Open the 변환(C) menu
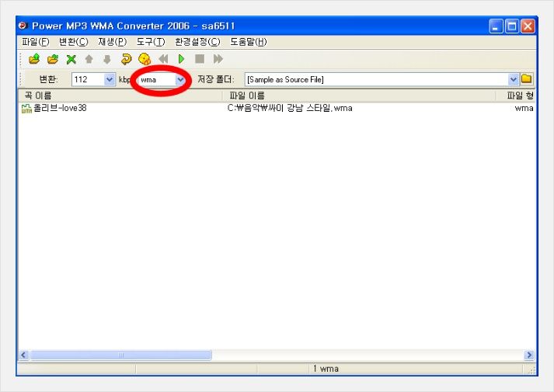This screenshot has width=554, height=392. coord(73,42)
